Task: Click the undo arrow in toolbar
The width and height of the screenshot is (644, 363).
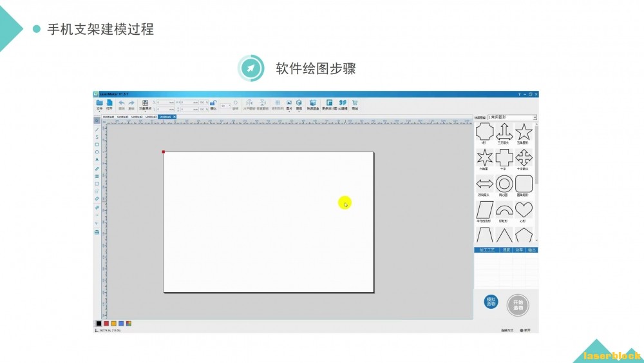Action: pyautogui.click(x=122, y=103)
